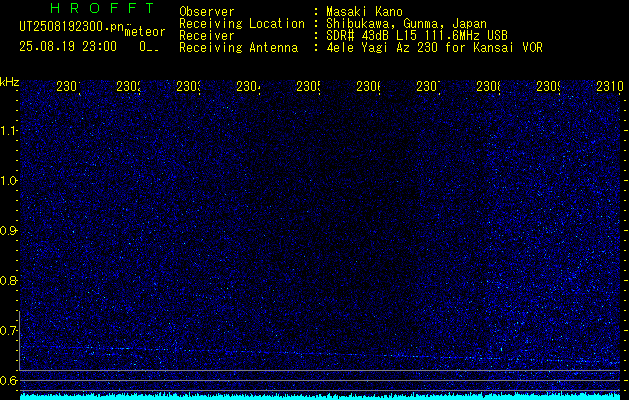
Task: Click the 2305 time axis marker
Action: pyautogui.click(x=308, y=86)
